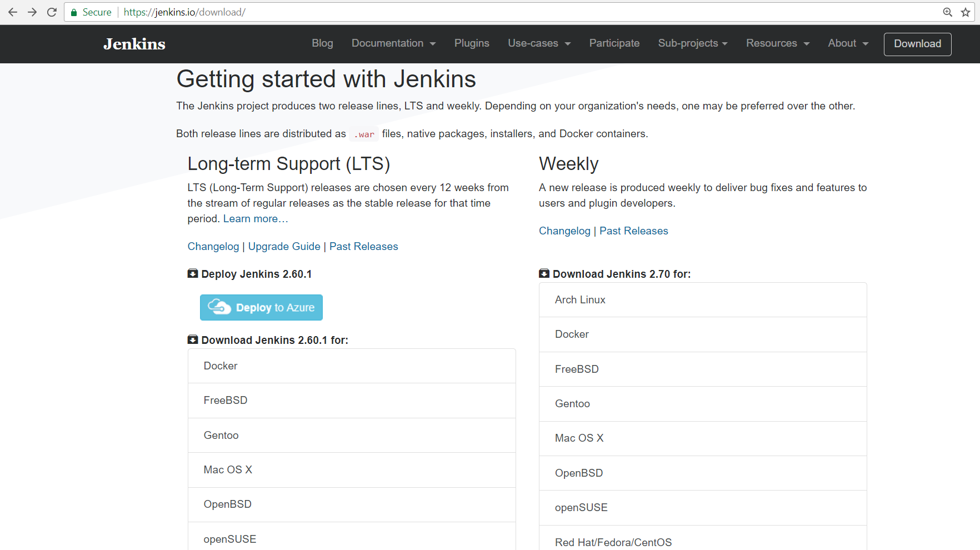980x550 pixels.
Task: Click the '.war' code text
Action: [x=364, y=134]
